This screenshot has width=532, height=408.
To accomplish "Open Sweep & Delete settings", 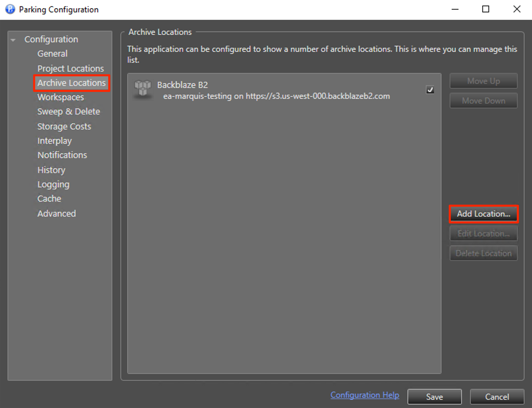I will click(x=69, y=111).
